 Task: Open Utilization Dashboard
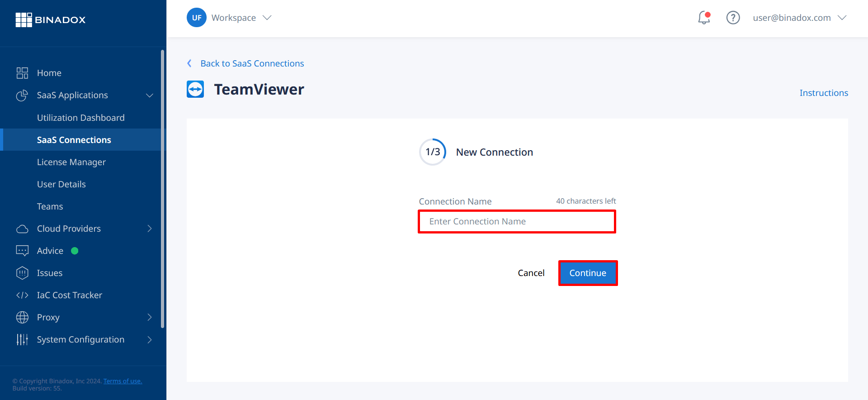click(80, 118)
